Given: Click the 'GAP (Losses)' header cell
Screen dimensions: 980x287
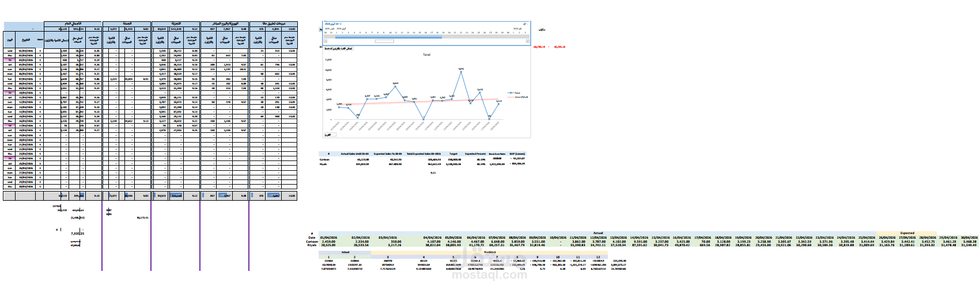Looking at the screenshot, I should coord(517,154).
